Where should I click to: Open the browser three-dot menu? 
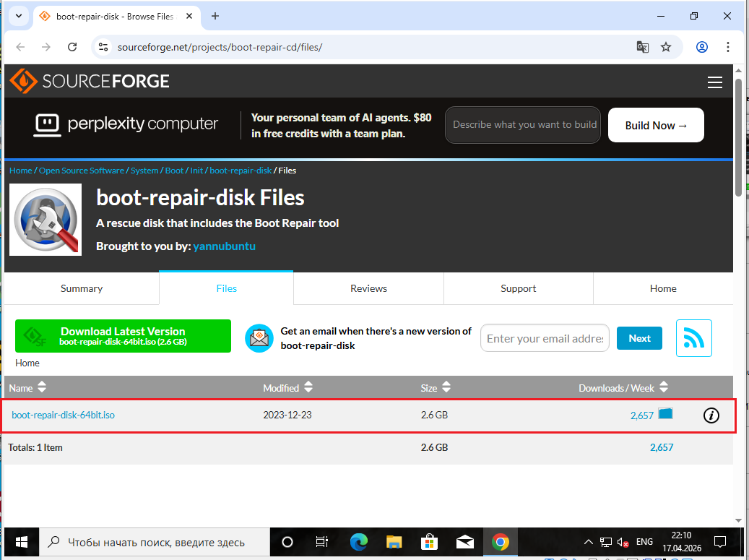click(x=729, y=46)
